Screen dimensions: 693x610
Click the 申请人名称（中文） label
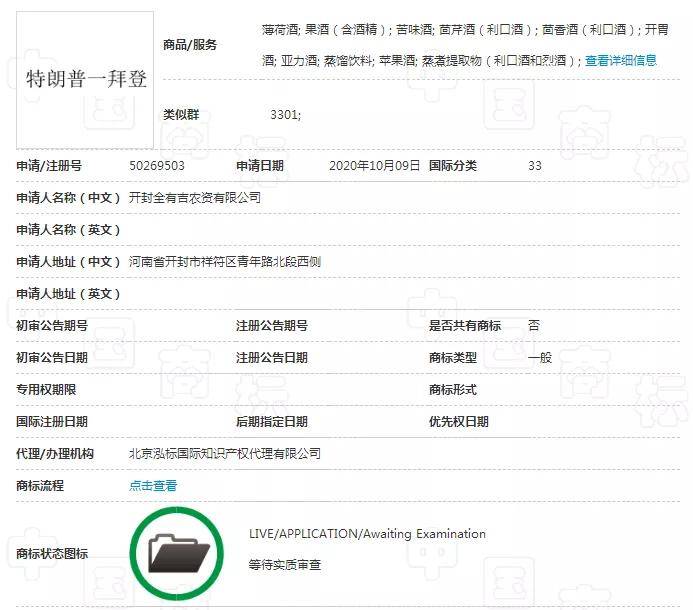click(69, 198)
